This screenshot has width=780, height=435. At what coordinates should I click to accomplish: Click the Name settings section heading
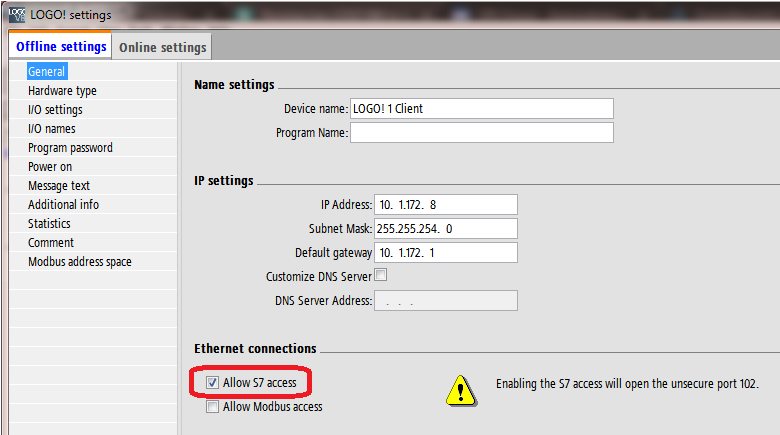234,85
